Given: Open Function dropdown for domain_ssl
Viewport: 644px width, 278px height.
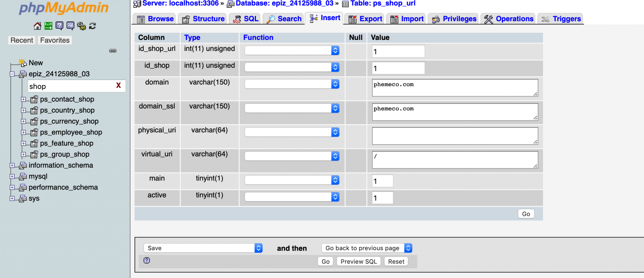Looking at the screenshot, I should pos(292,108).
